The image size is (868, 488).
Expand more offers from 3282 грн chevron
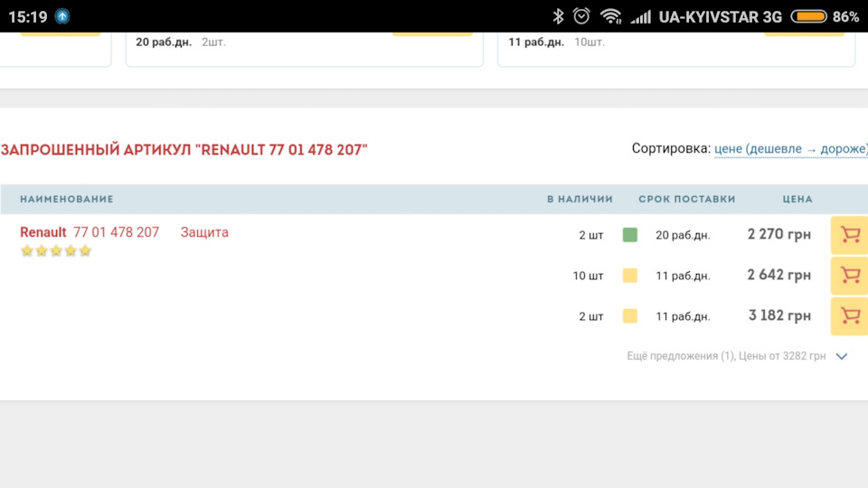click(842, 356)
